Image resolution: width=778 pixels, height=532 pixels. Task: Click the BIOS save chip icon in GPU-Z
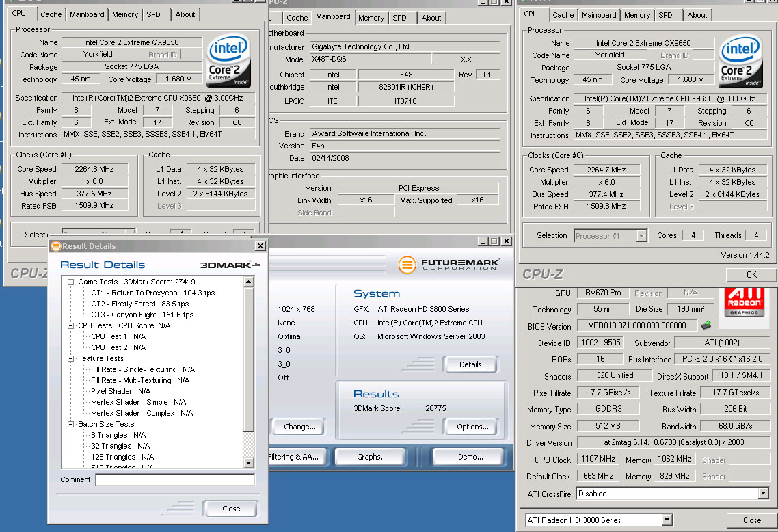[x=706, y=325]
